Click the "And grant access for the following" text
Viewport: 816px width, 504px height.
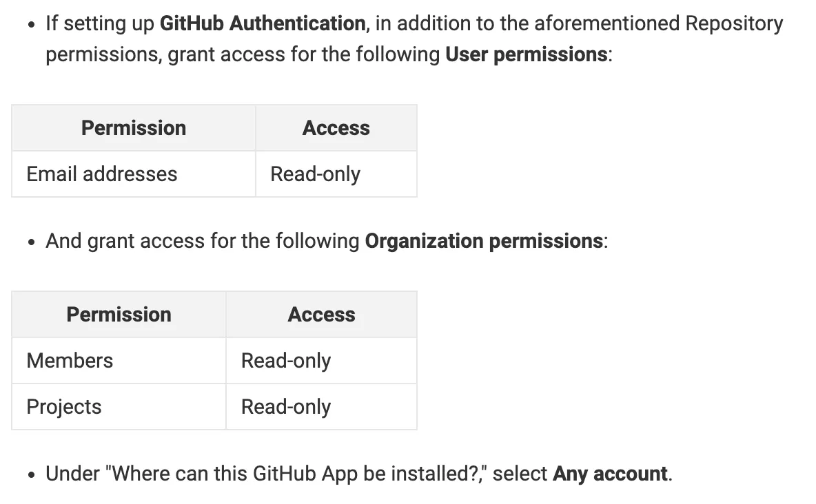203,241
